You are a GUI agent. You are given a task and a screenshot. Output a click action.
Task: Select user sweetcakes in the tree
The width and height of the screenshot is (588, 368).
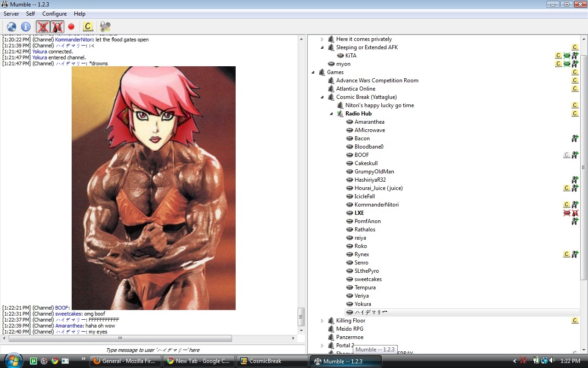tap(368, 279)
